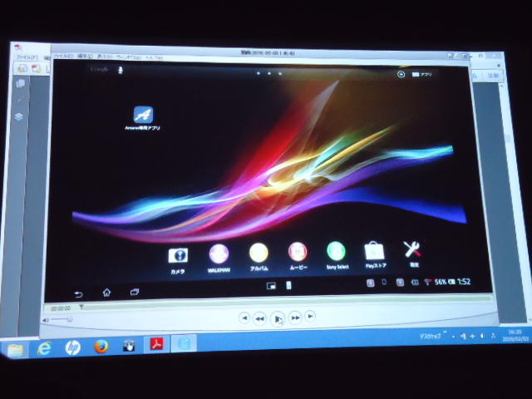Tap the small apps icon in the navigation bar
532x399 pixels.
pos(271,286)
